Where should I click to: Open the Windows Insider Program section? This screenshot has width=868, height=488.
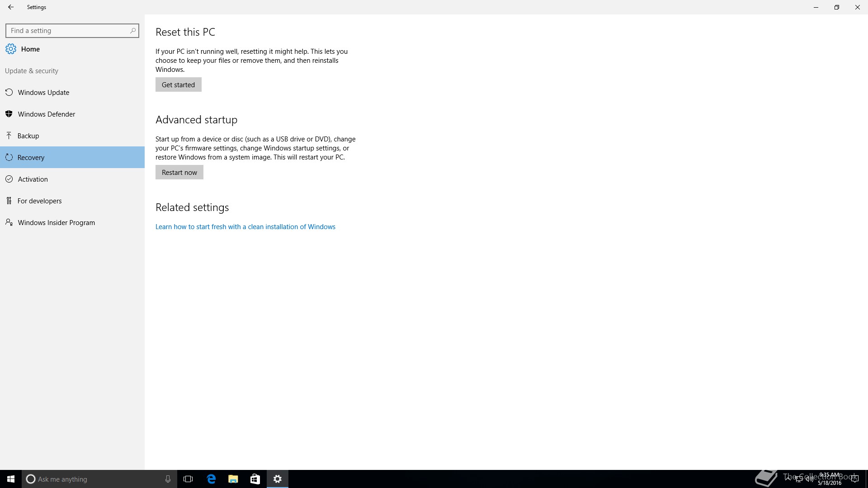pyautogui.click(x=72, y=222)
